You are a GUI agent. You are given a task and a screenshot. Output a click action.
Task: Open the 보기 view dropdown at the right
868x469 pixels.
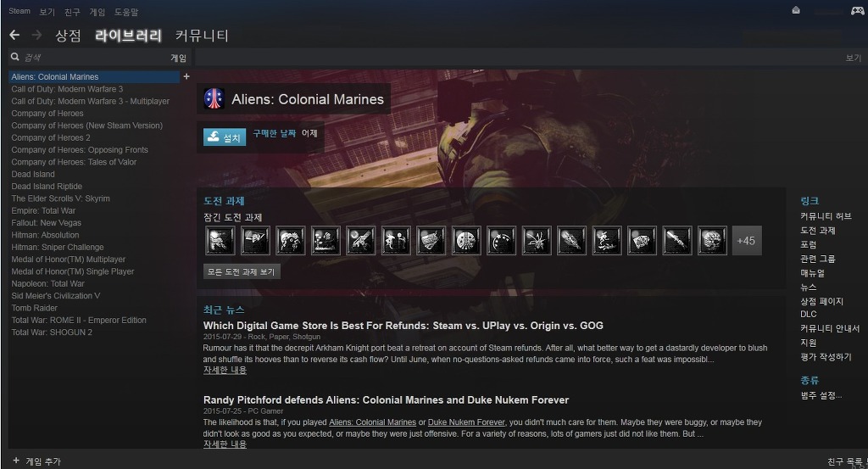(x=853, y=58)
